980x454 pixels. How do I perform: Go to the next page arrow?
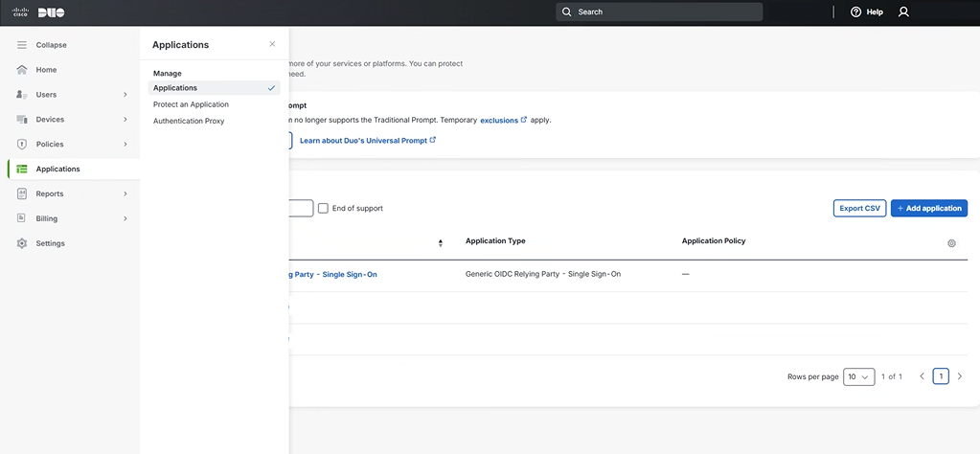[959, 376]
